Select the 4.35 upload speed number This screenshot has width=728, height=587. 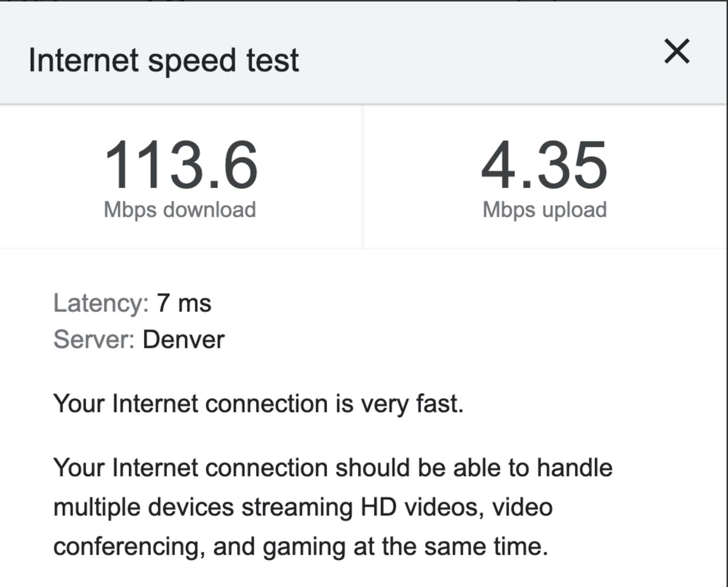click(544, 165)
